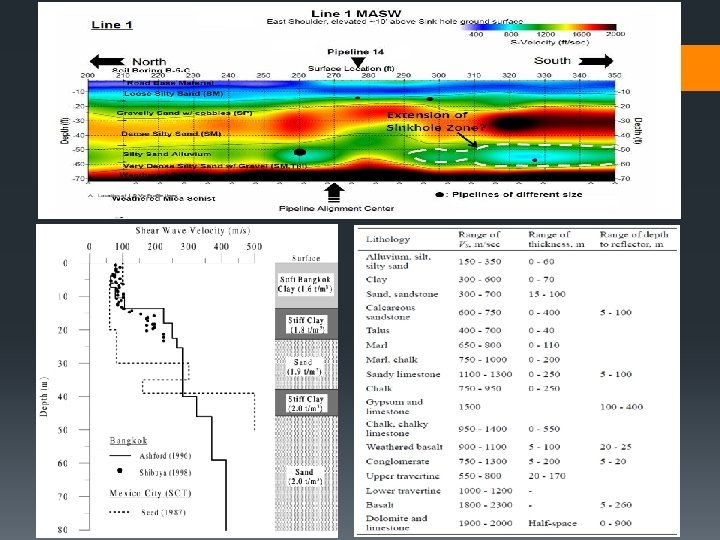Screen dimensions: 720x540
Task: Click the 'Sand (1.9 t/m³)' layer box
Action: [x=306, y=366]
